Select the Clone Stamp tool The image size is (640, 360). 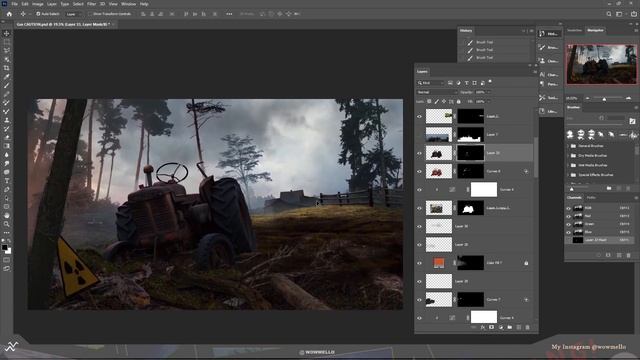7,120
